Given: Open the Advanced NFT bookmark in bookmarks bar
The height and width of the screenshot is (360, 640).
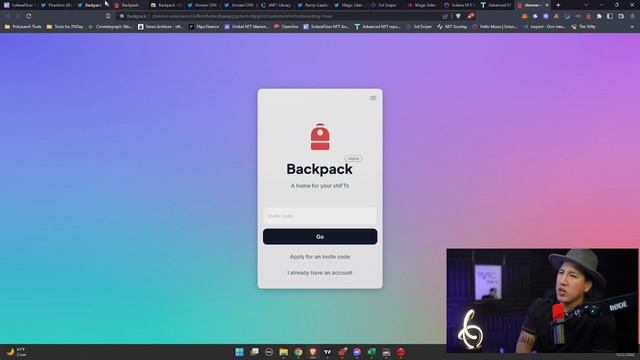Looking at the screenshot, I should click(x=378, y=27).
